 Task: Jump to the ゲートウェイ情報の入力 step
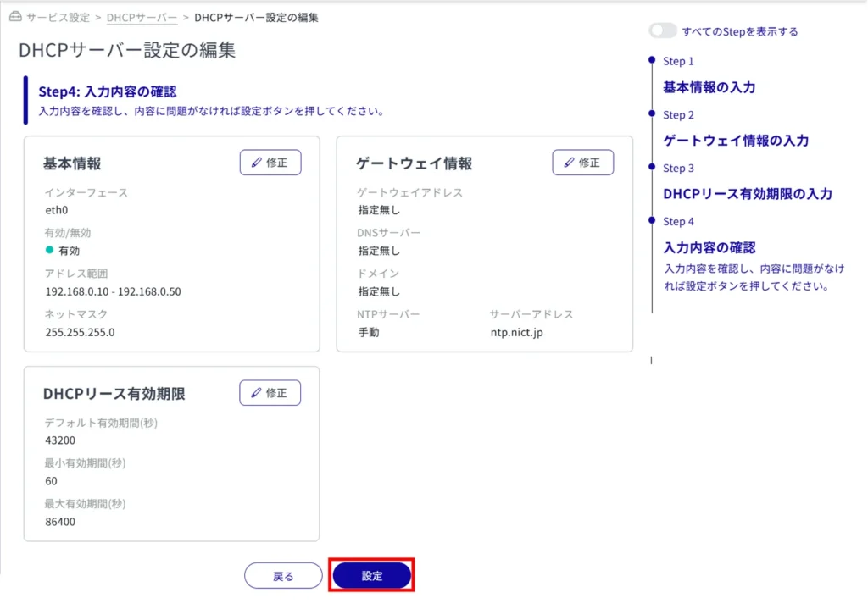[736, 141]
